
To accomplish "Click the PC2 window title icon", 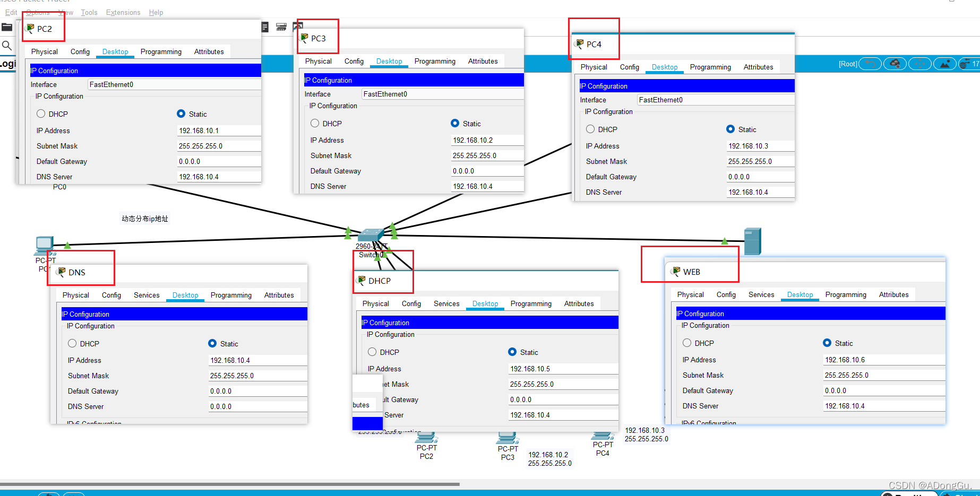I will [x=30, y=29].
